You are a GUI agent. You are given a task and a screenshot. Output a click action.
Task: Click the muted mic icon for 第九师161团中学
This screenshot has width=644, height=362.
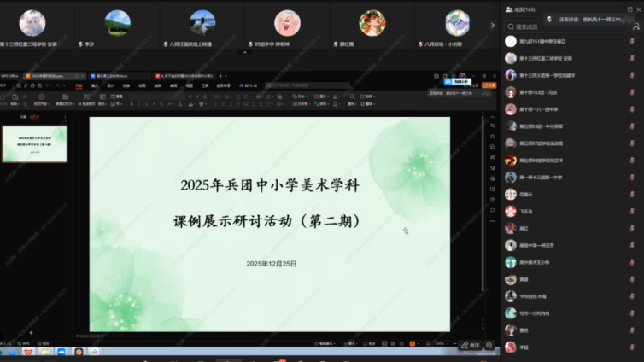[632, 41]
